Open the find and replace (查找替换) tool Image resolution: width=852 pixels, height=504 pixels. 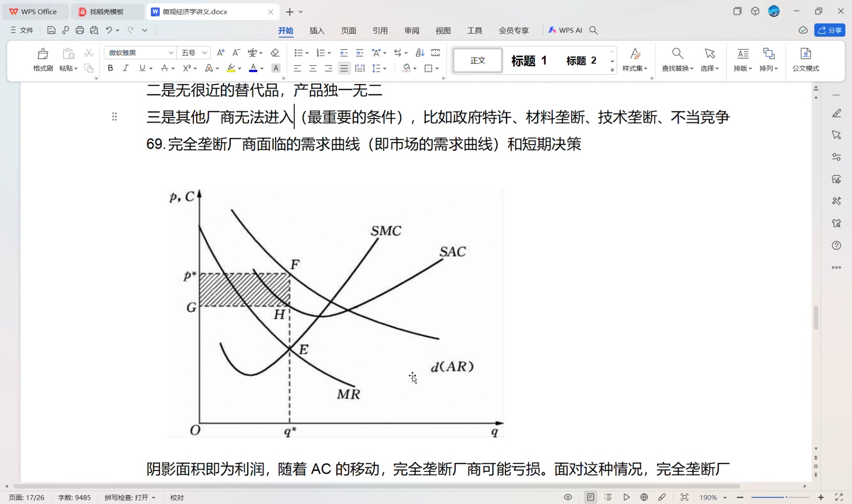click(x=676, y=60)
